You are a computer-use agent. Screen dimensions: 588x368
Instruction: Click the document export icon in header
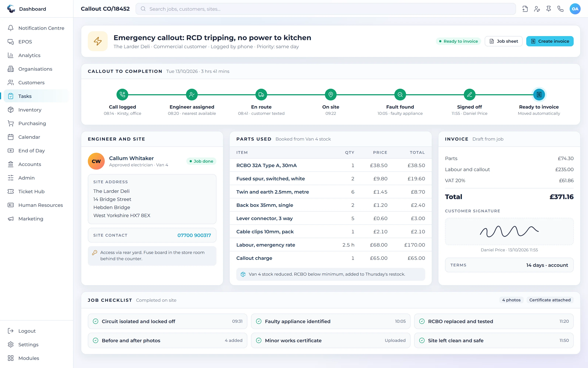click(525, 9)
